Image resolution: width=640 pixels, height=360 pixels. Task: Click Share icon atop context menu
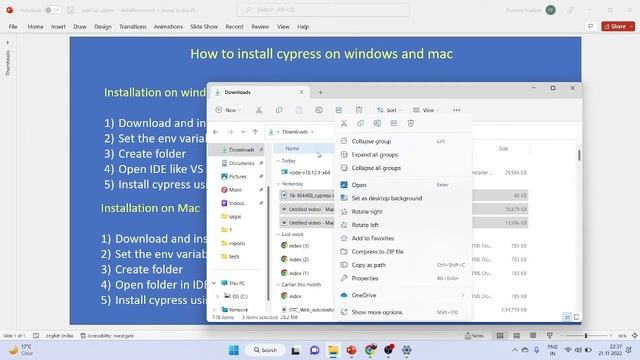(394, 123)
